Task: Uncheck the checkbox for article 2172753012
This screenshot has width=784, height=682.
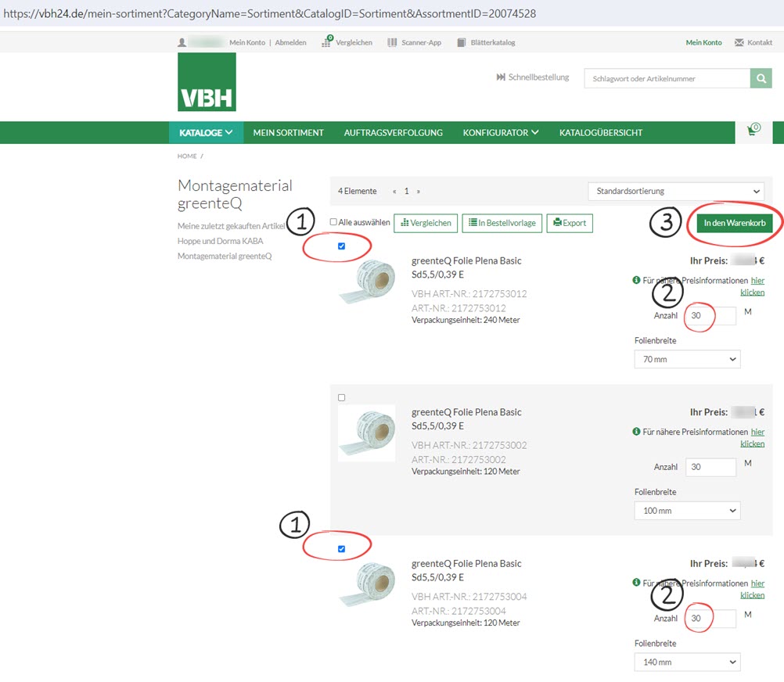Action: [341, 246]
